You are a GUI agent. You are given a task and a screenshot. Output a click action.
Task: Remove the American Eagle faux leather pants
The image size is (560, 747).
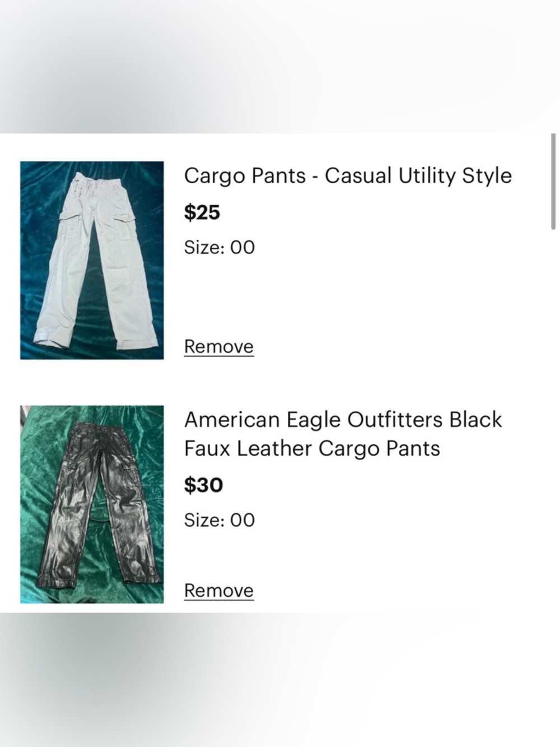click(218, 590)
